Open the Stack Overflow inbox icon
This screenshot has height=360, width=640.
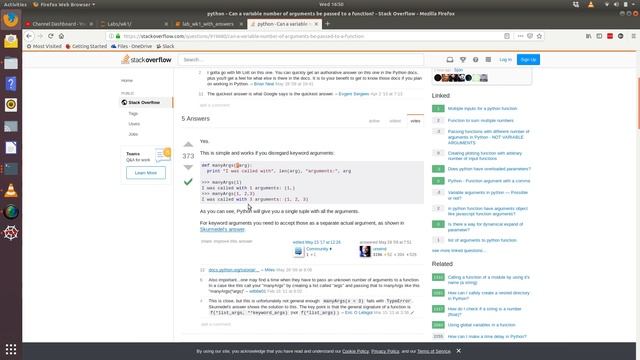(450, 60)
